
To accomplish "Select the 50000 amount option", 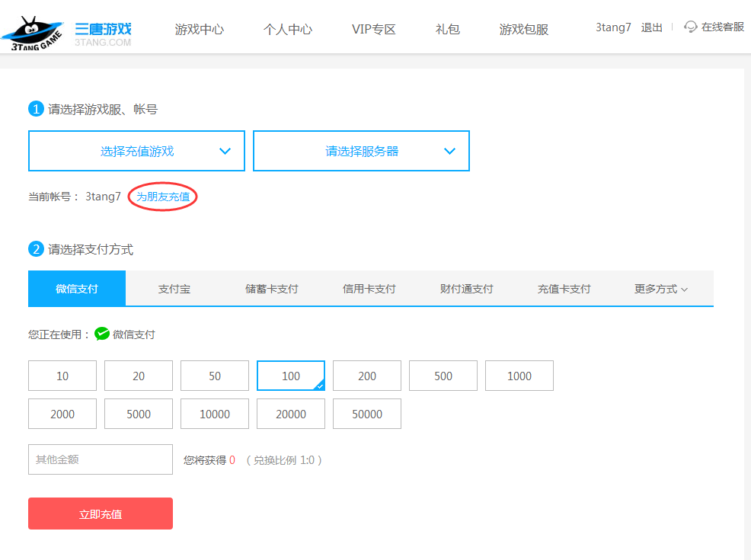I will pos(367,414).
